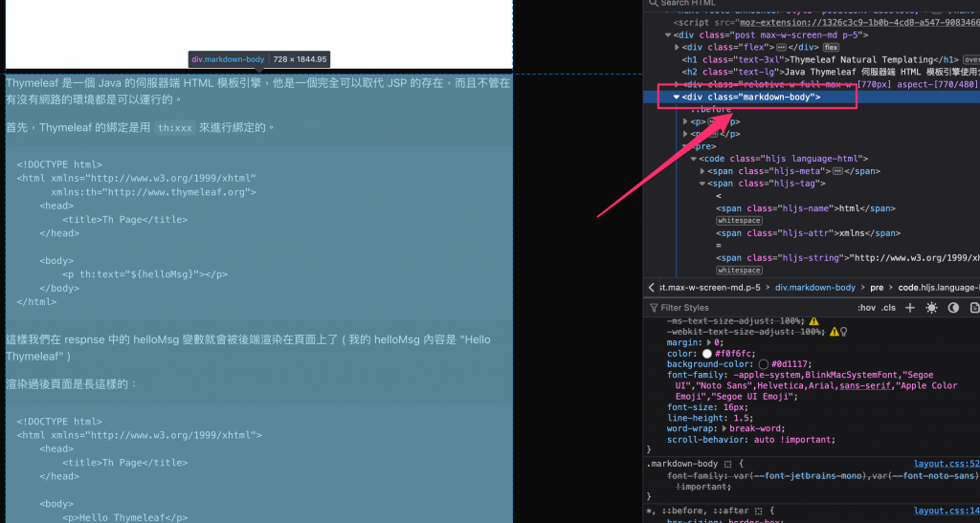Image resolution: width=980 pixels, height=523 pixels.
Task: Select the pre breadcrumb item
Action: tap(877, 288)
